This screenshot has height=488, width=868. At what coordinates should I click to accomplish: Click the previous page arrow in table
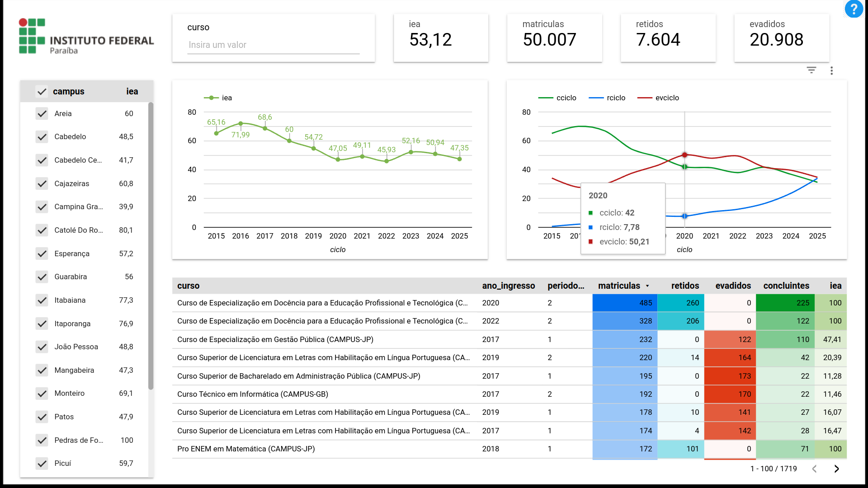click(814, 469)
